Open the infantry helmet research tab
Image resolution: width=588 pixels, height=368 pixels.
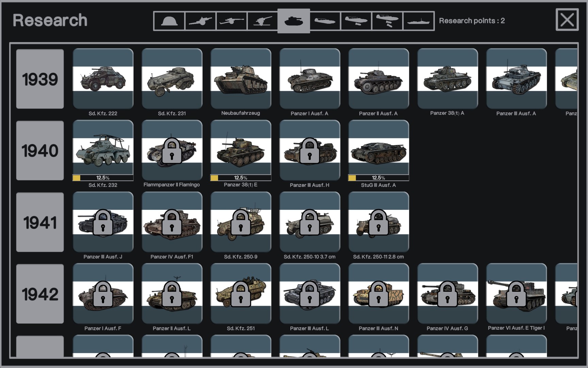169,21
